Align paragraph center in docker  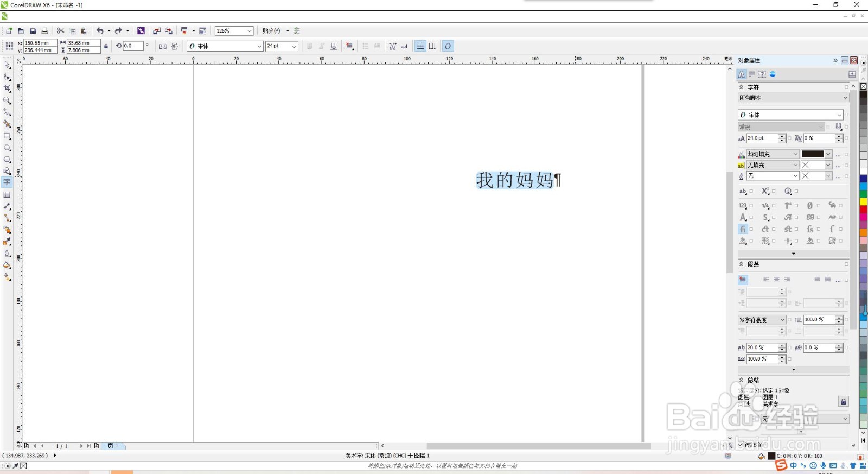pos(776,280)
